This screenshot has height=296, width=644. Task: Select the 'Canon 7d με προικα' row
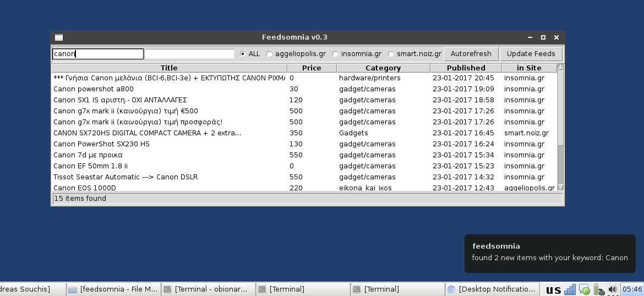click(x=304, y=155)
